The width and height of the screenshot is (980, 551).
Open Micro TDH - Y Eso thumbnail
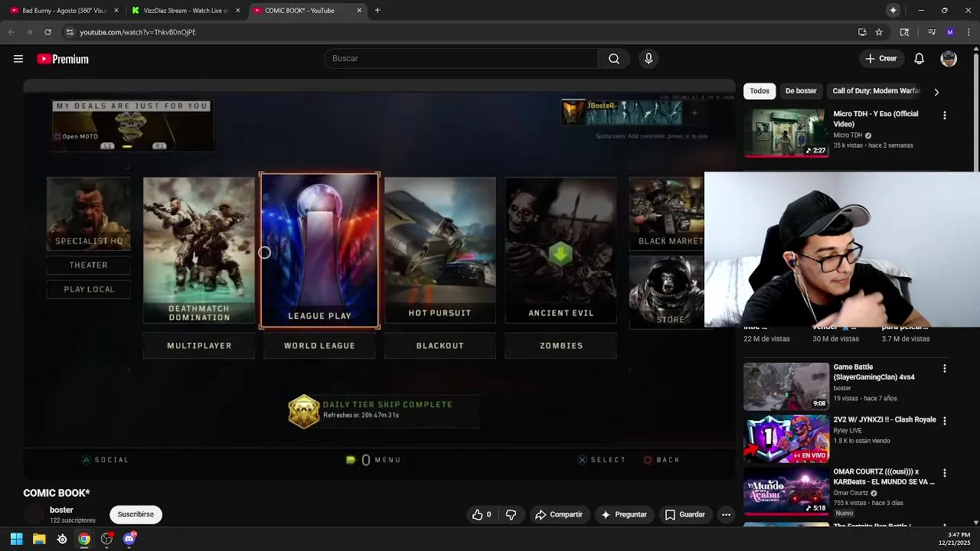(786, 132)
